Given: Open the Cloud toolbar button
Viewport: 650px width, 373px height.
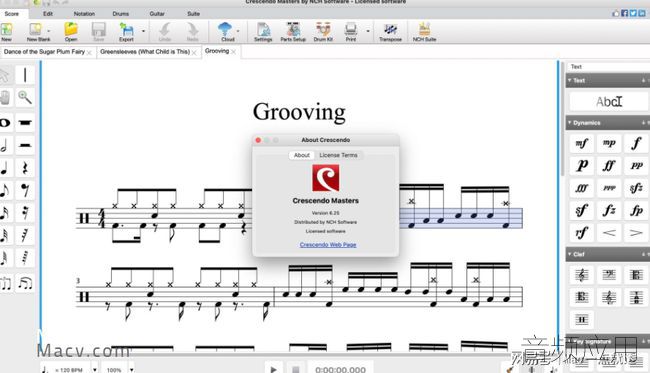Looking at the screenshot, I should [228, 32].
